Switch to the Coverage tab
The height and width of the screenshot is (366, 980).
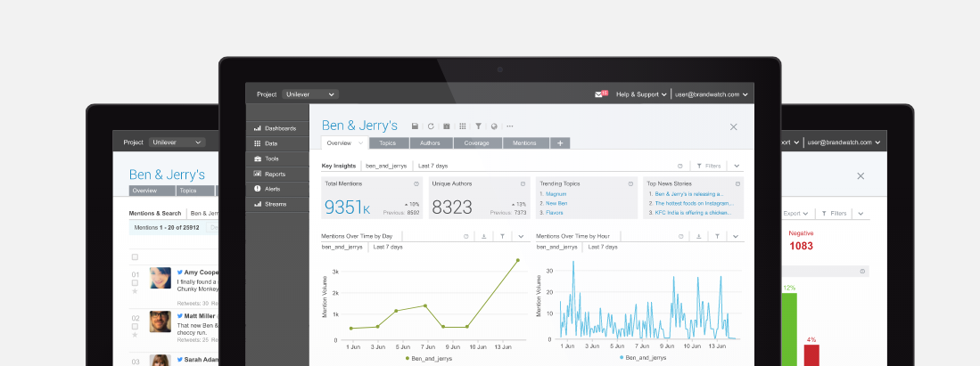click(477, 143)
